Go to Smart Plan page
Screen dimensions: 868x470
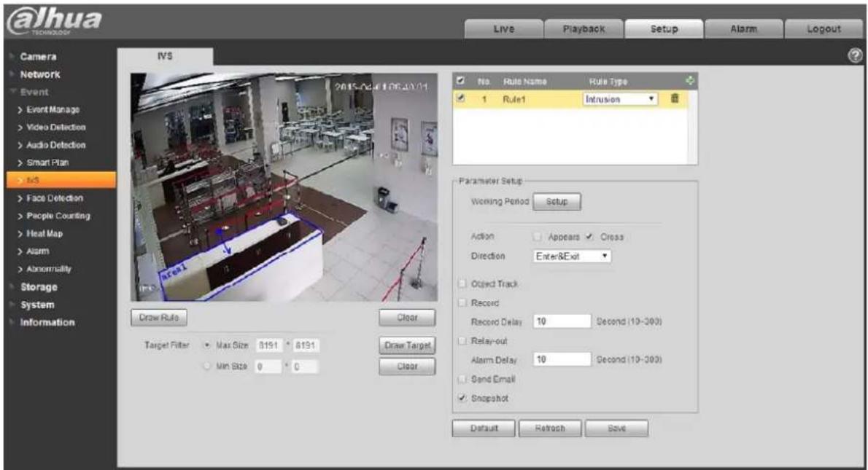(47, 162)
